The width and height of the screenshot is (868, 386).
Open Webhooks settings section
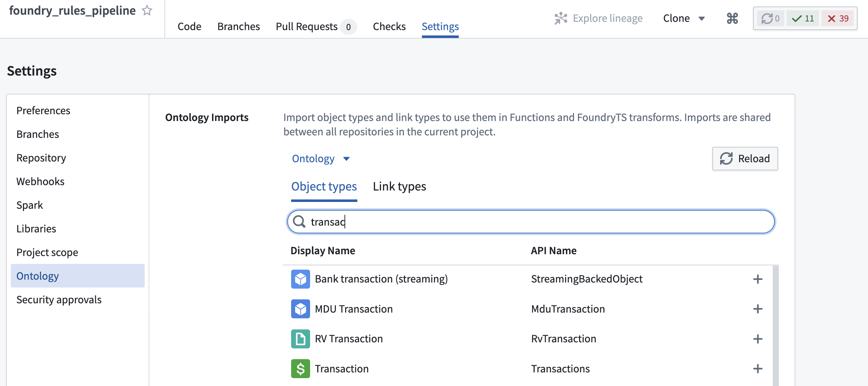(x=40, y=182)
